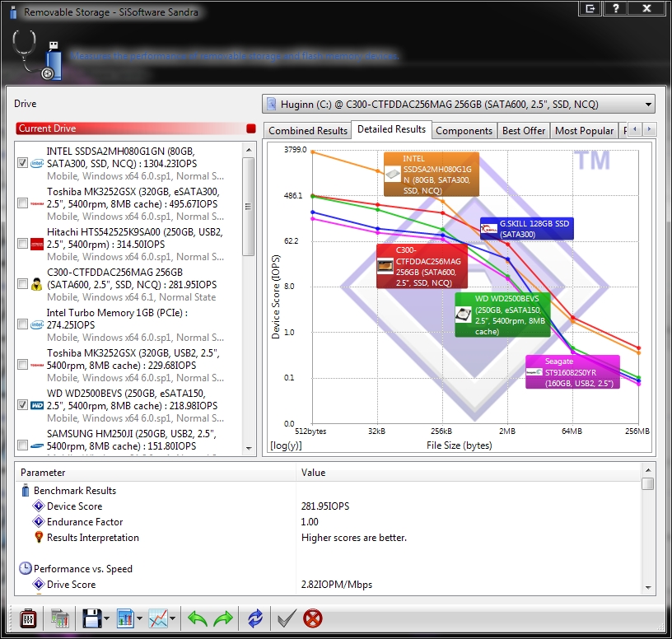
Task: Click the grey checkmark OK icon
Action: click(287, 619)
